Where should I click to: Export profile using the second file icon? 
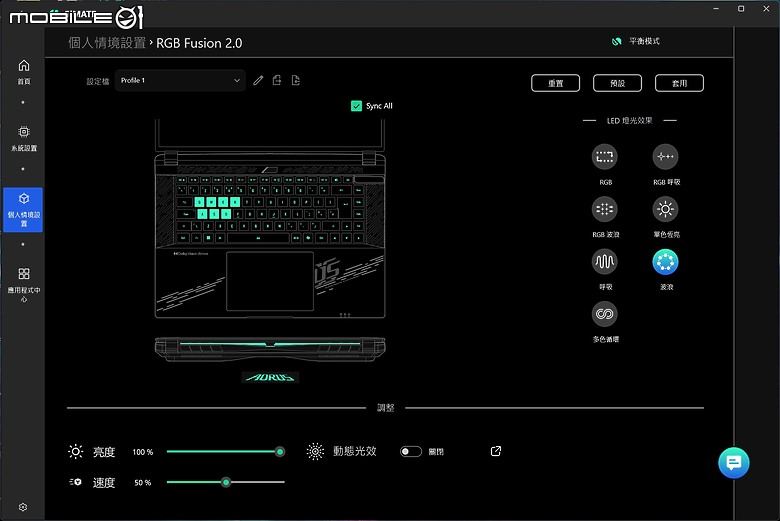[x=296, y=80]
